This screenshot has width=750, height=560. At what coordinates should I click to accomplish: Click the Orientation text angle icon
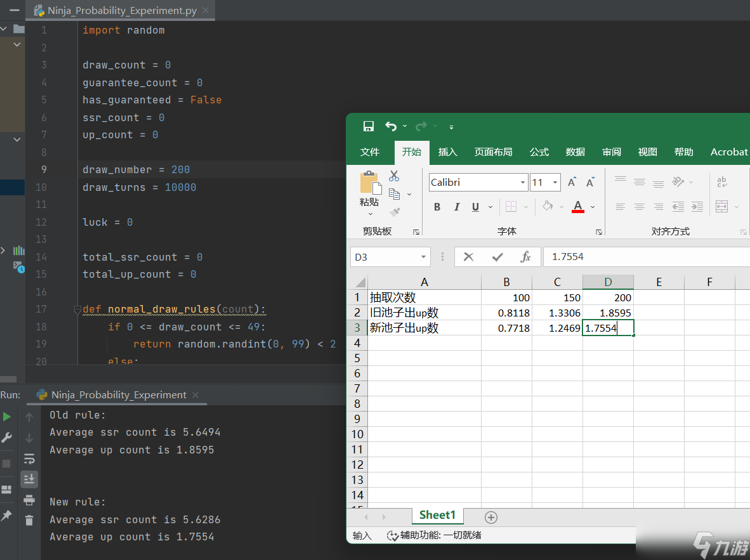(x=678, y=182)
